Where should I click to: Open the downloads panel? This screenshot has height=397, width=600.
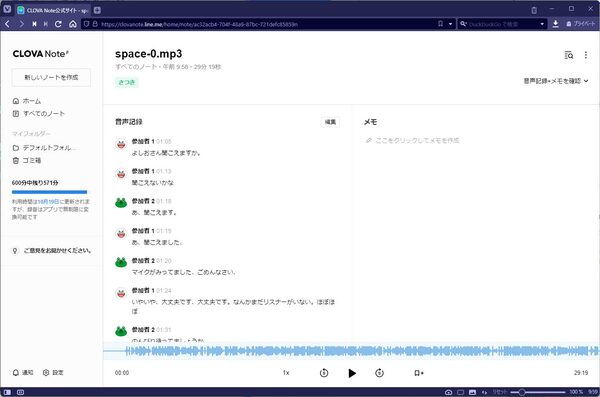point(556,24)
